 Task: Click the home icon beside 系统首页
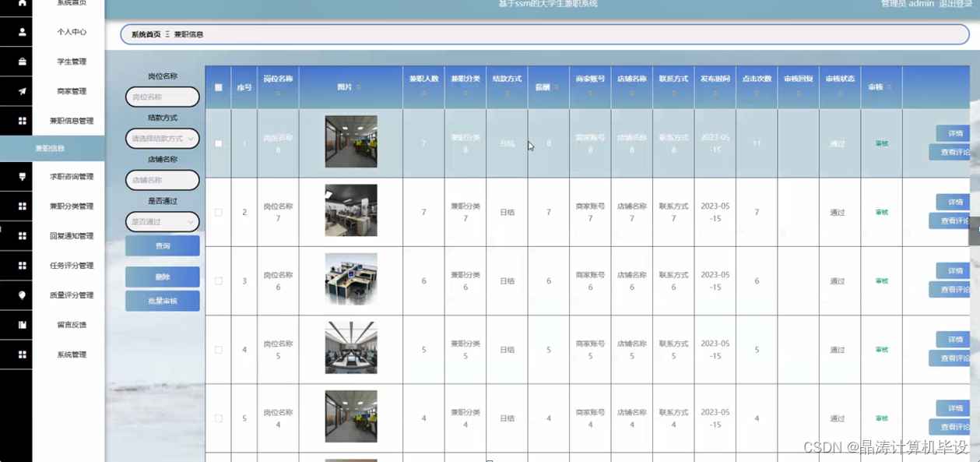pos(22,3)
